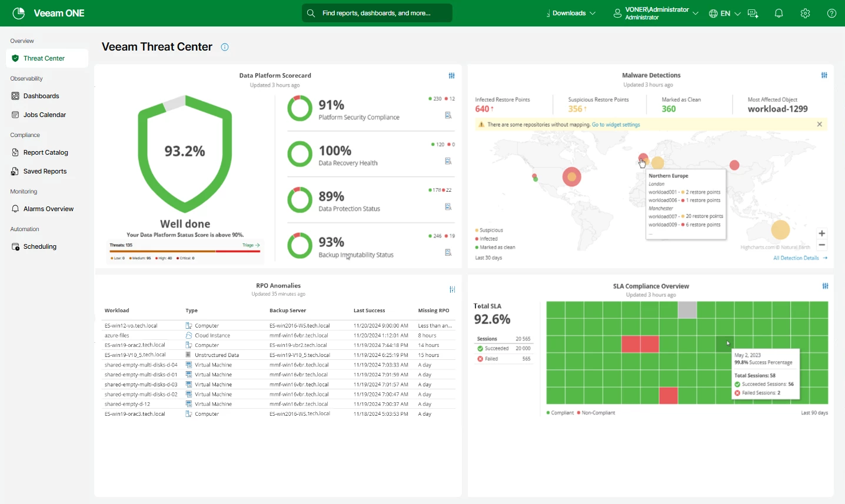Click the Data Recovery Health donut chart
845x504 pixels.
pyautogui.click(x=300, y=154)
